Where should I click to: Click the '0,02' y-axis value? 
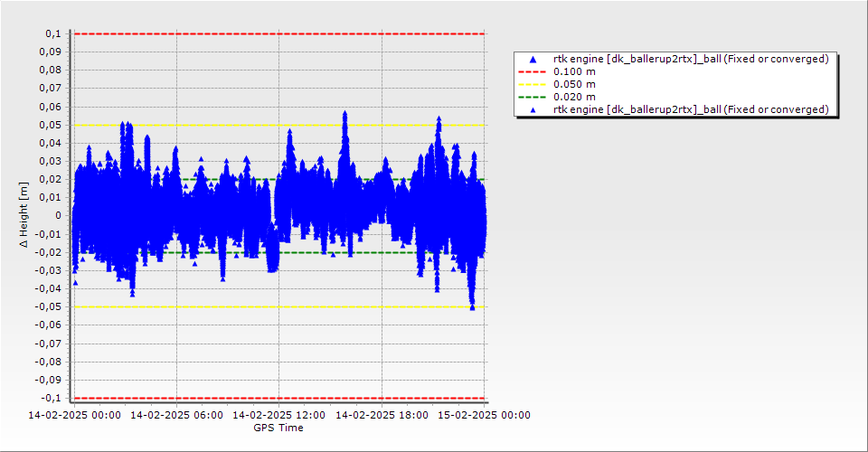(51, 179)
